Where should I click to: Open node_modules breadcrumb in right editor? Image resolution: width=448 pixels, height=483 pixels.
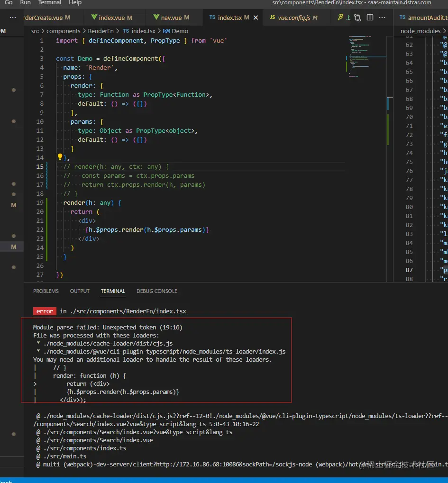(x=421, y=31)
